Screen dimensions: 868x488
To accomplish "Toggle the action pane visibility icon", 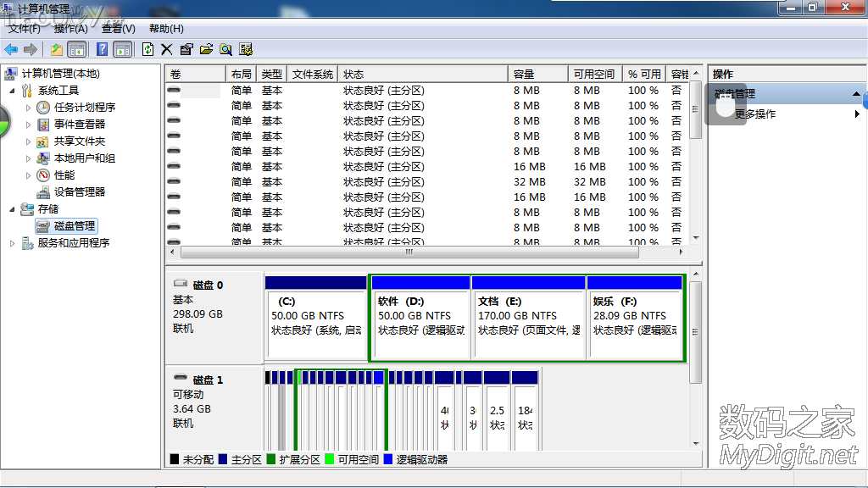I will coord(122,49).
